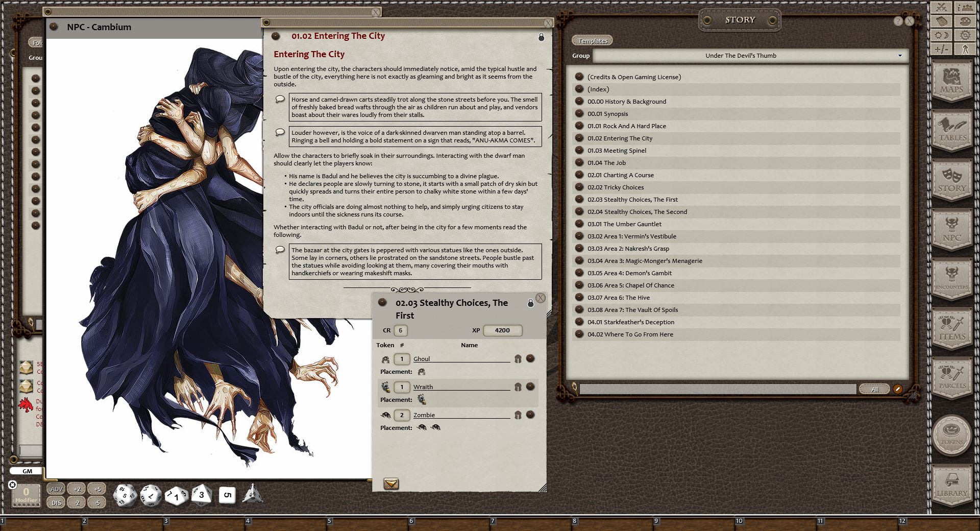Image resolution: width=980 pixels, height=531 pixels.
Task: Open the Tables sidebar shield
Action: [x=952, y=131]
